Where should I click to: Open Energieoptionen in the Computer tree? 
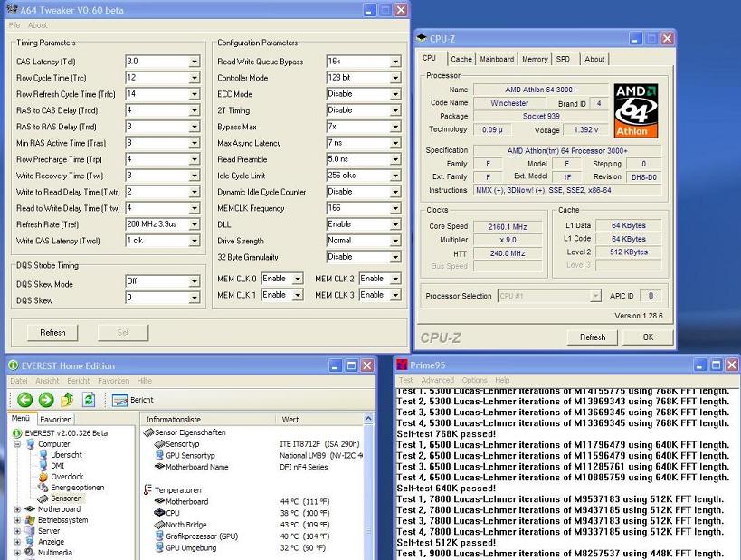pyautogui.click(x=77, y=488)
